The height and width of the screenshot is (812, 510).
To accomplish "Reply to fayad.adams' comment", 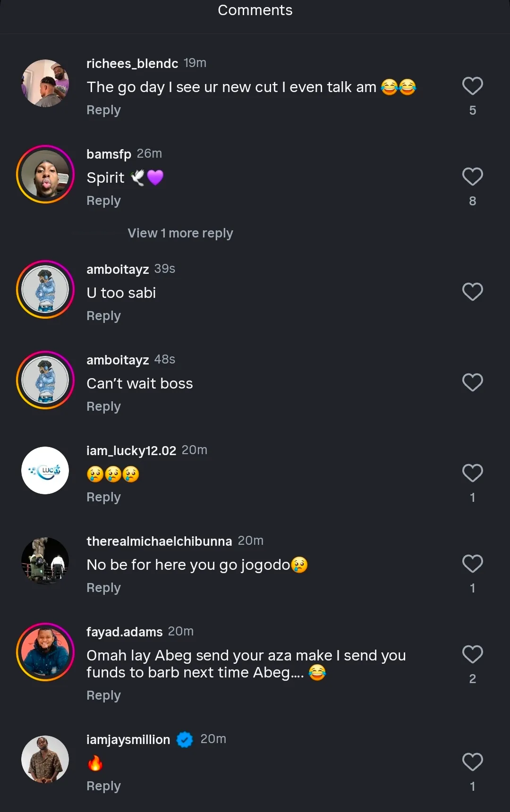I will [103, 695].
